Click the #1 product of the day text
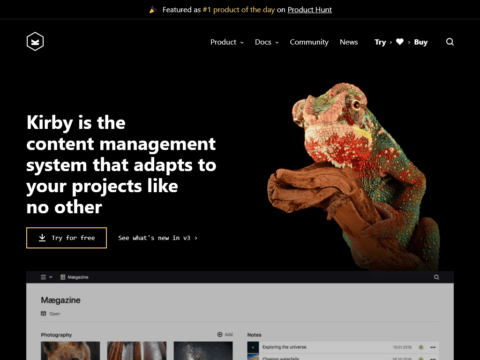The image size is (480, 360). pyautogui.click(x=239, y=10)
